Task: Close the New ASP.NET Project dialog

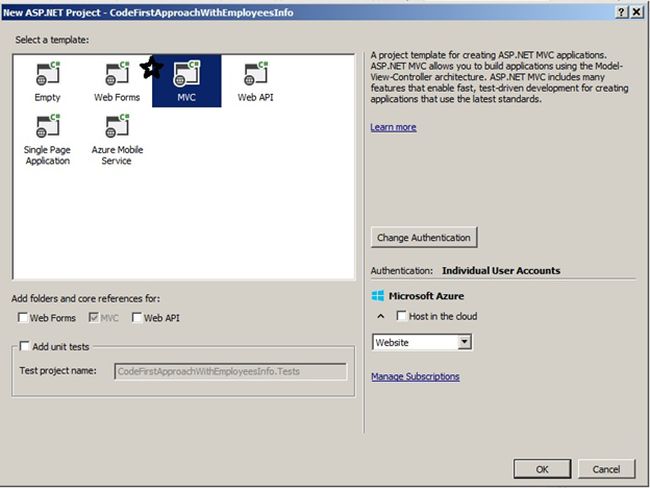Action: click(637, 12)
